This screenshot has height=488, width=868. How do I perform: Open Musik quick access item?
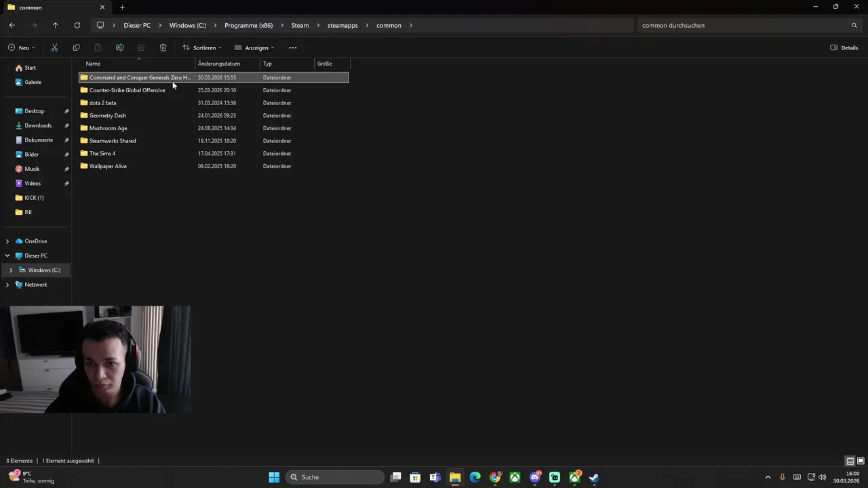(x=32, y=169)
